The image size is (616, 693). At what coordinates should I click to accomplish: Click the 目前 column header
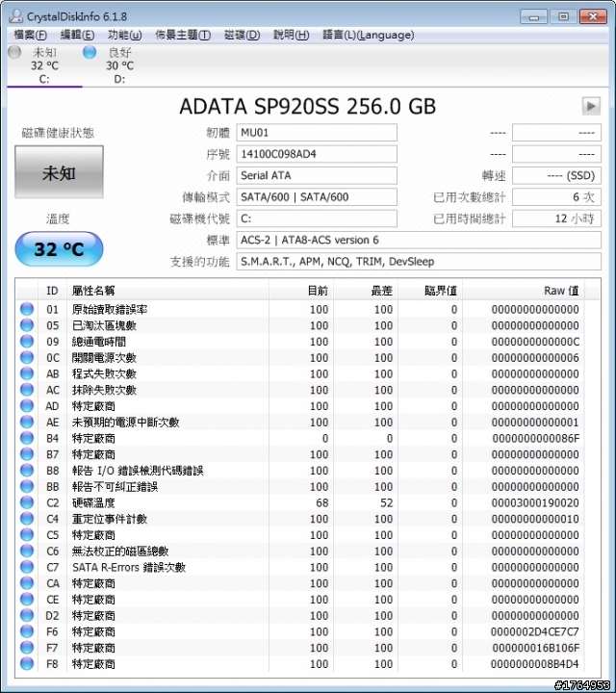pyautogui.click(x=301, y=291)
